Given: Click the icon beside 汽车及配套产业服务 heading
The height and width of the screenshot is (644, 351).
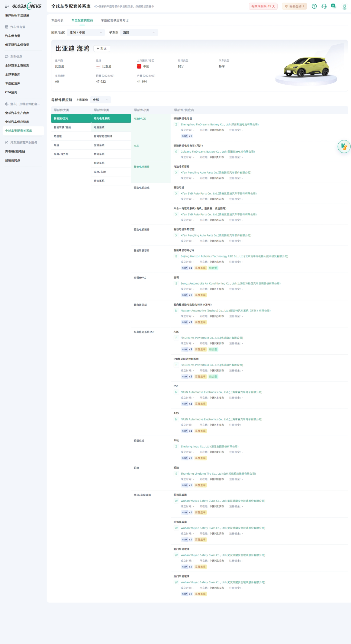Looking at the screenshot, I should 7,143.
